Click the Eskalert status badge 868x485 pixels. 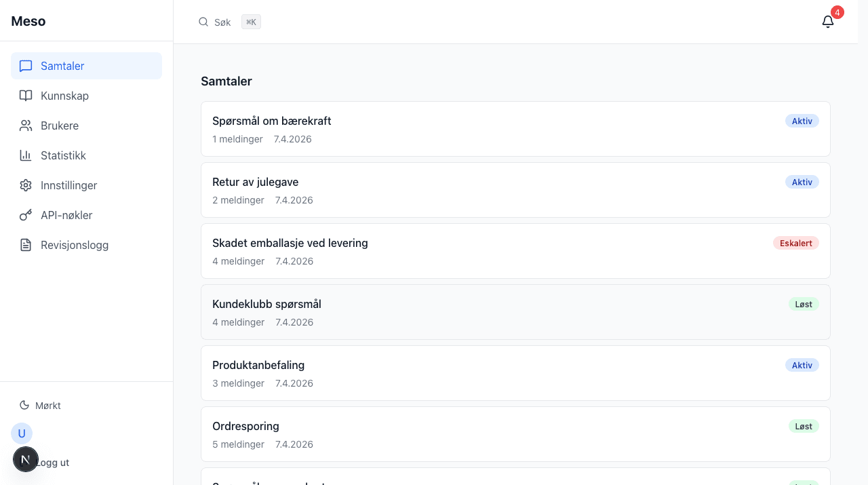click(x=796, y=243)
